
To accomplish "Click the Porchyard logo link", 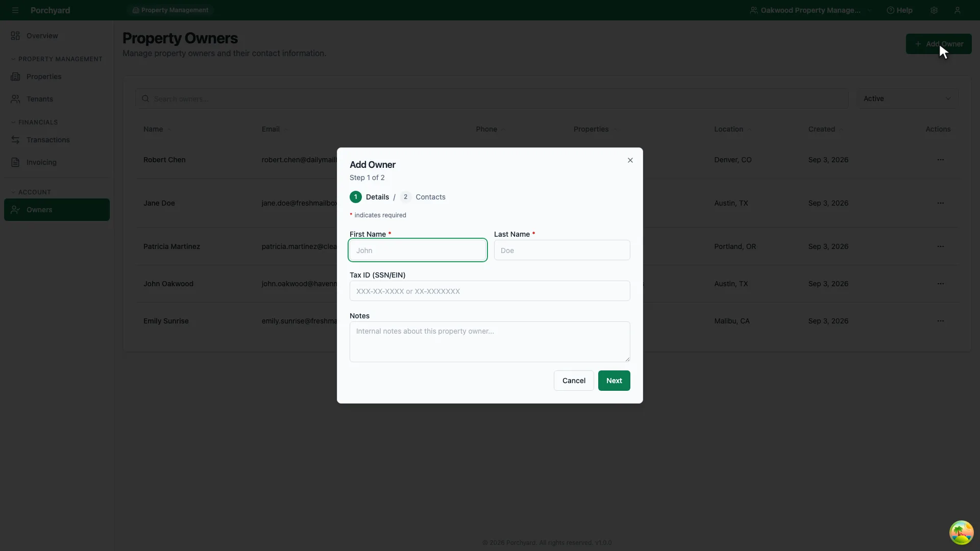I will click(x=50, y=10).
